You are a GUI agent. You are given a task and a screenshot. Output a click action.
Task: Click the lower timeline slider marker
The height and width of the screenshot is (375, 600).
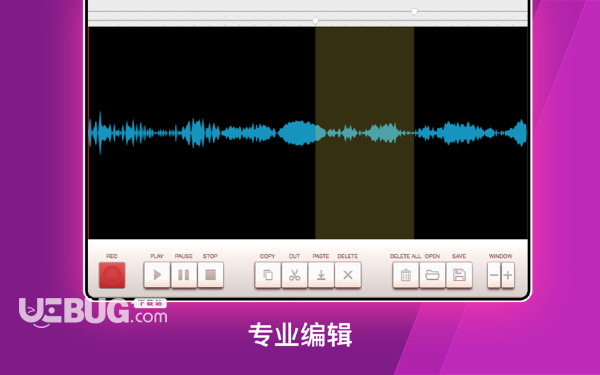315,21
